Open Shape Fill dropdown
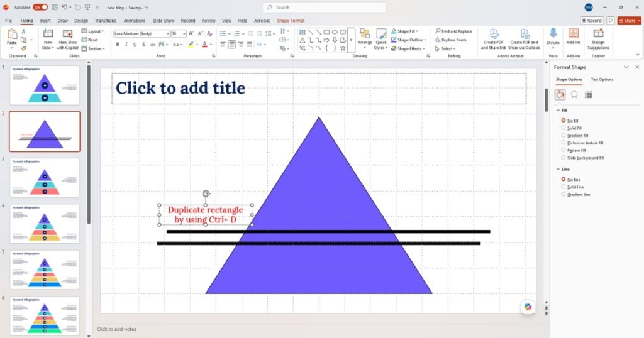 tap(404, 31)
